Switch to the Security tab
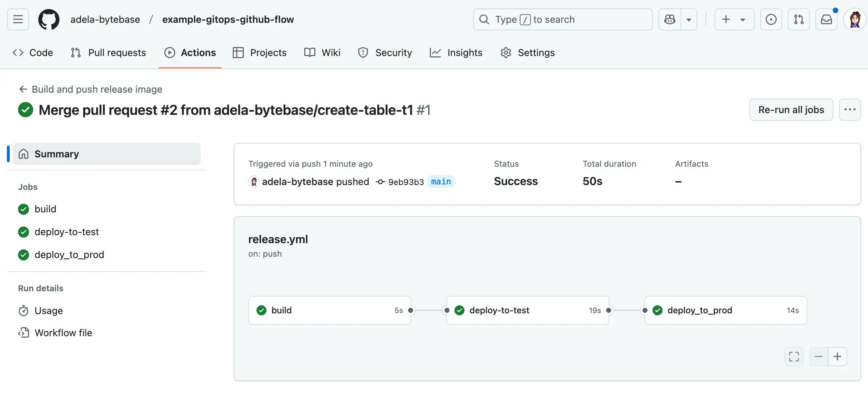Viewport: 868px width, 395px height. click(x=394, y=52)
